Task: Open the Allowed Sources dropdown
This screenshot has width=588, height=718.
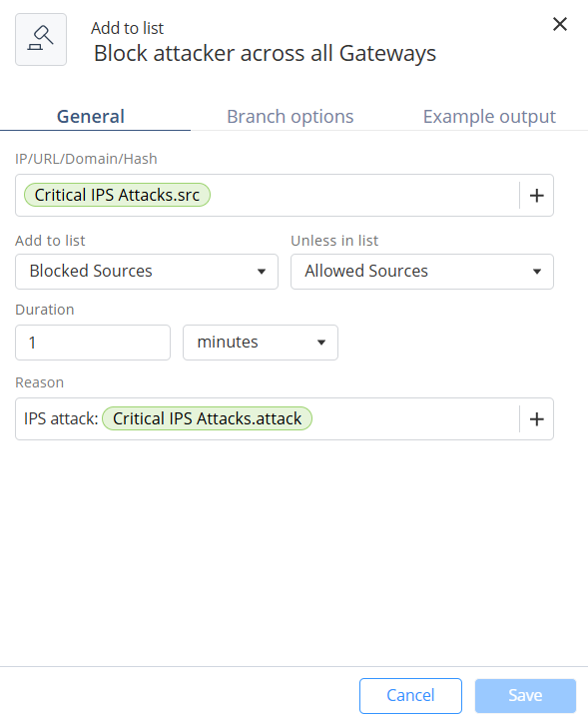Action: click(422, 272)
